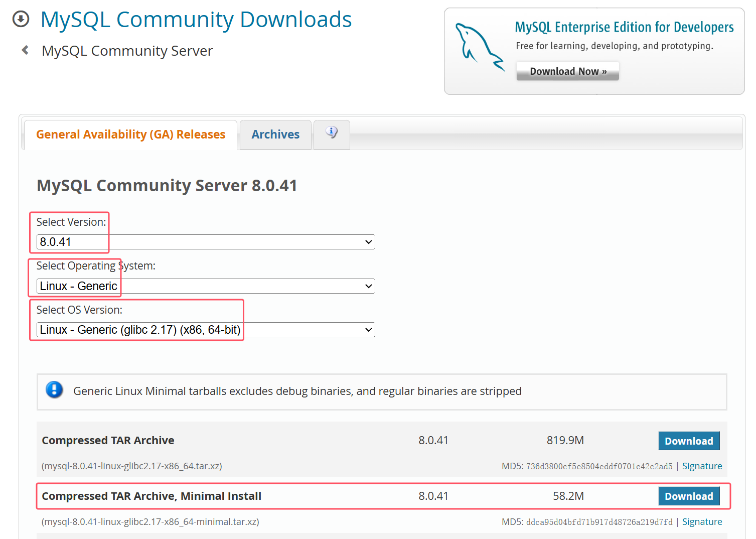Expand the Select Operating System dropdown
Viewport: 756px width, 539px height.
tap(206, 286)
